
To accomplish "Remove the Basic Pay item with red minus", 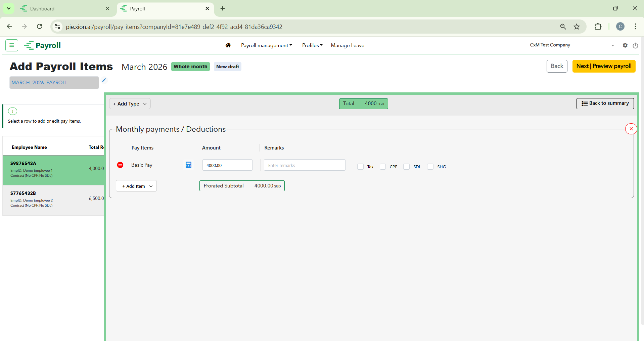I will 120,165.
